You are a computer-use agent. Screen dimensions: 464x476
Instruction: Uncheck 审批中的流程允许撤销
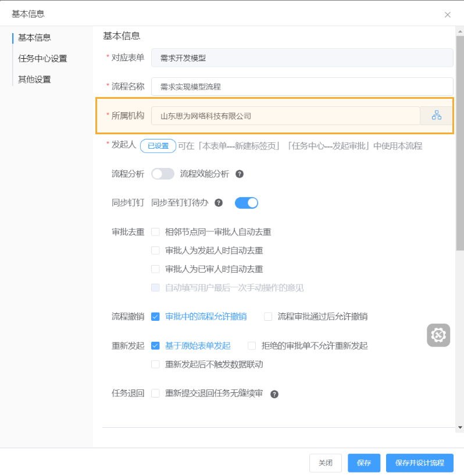point(155,317)
